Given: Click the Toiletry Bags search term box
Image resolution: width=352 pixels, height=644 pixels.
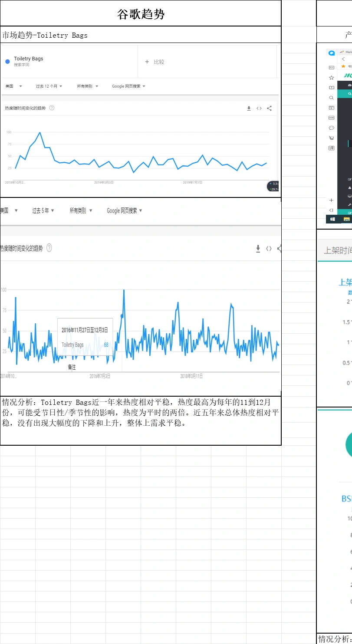Looking at the screenshot, I should click(x=69, y=62).
